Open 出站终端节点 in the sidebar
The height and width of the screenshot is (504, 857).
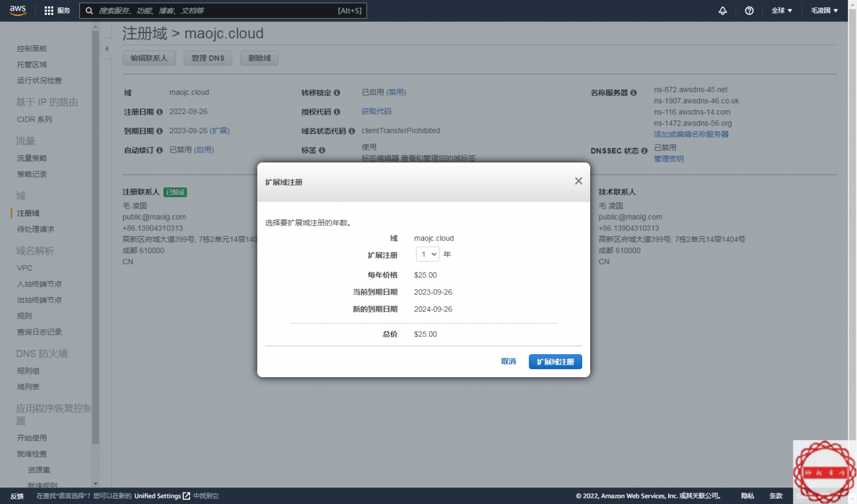pos(39,300)
